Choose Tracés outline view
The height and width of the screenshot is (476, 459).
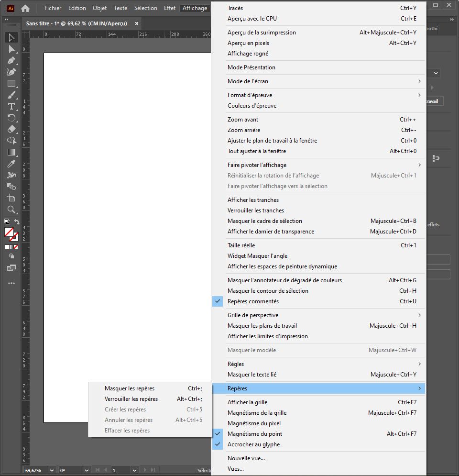(x=318, y=8)
